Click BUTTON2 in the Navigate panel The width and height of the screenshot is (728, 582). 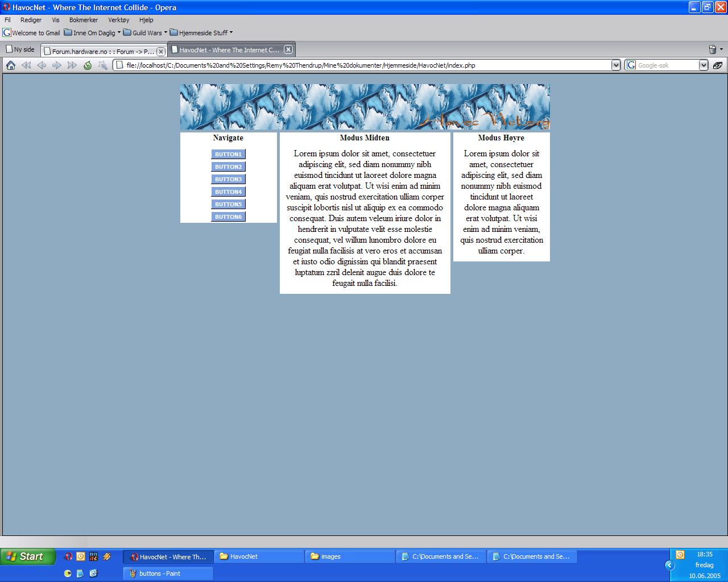229,167
